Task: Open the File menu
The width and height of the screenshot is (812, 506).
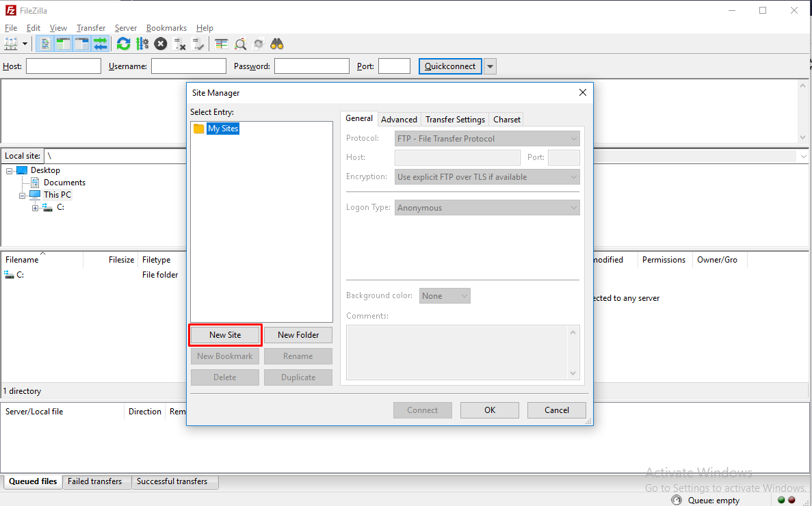Action: point(11,28)
